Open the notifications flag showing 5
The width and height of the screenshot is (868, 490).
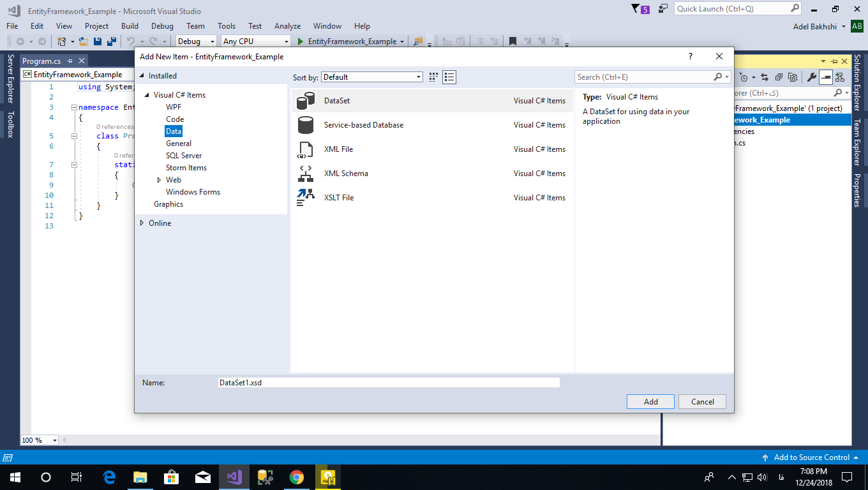coord(636,9)
